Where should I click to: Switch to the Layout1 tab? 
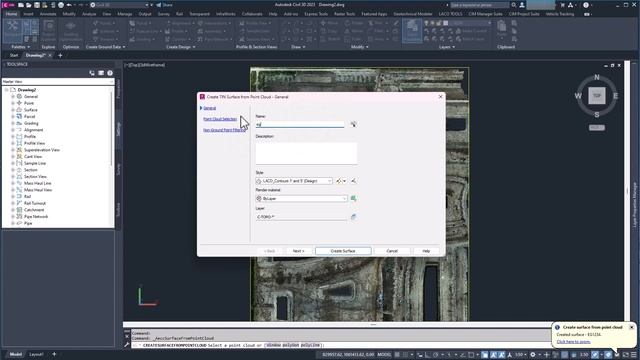(36, 354)
